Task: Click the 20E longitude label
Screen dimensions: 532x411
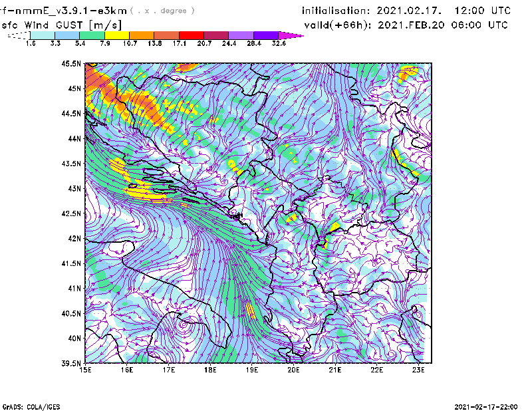Action: tap(294, 370)
